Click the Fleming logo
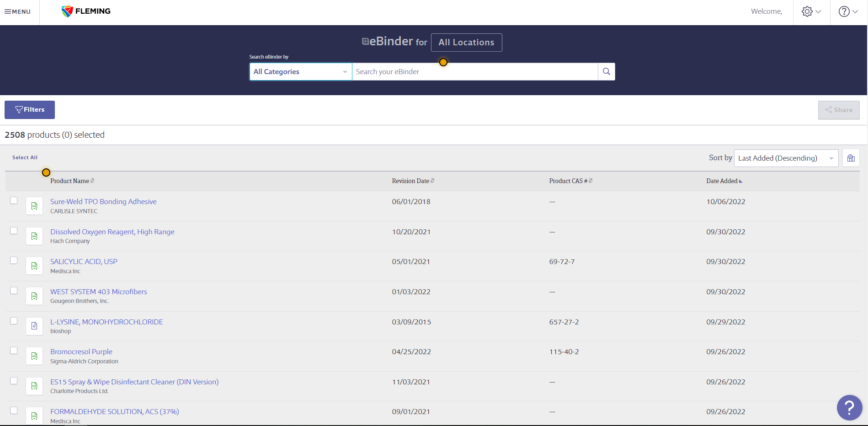 point(86,11)
